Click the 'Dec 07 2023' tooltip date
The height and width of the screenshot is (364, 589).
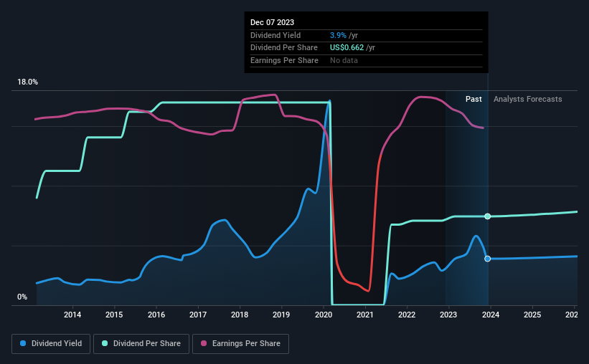[273, 22]
